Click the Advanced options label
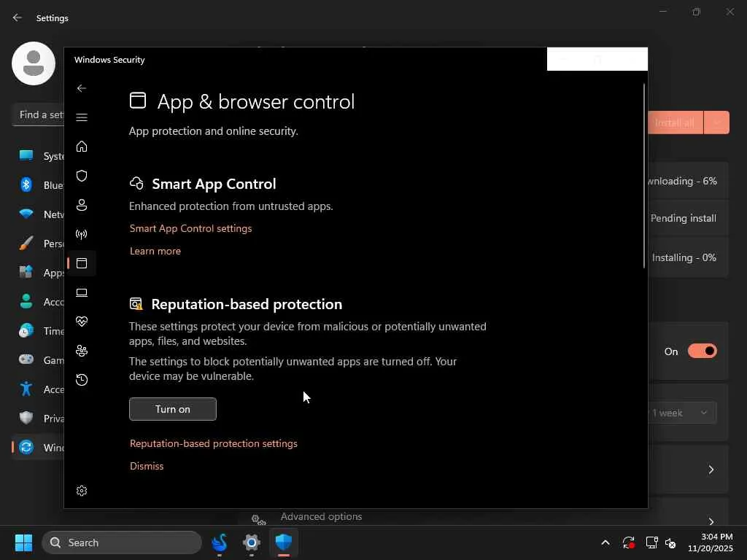Screen dimensions: 747x560 point(321,517)
